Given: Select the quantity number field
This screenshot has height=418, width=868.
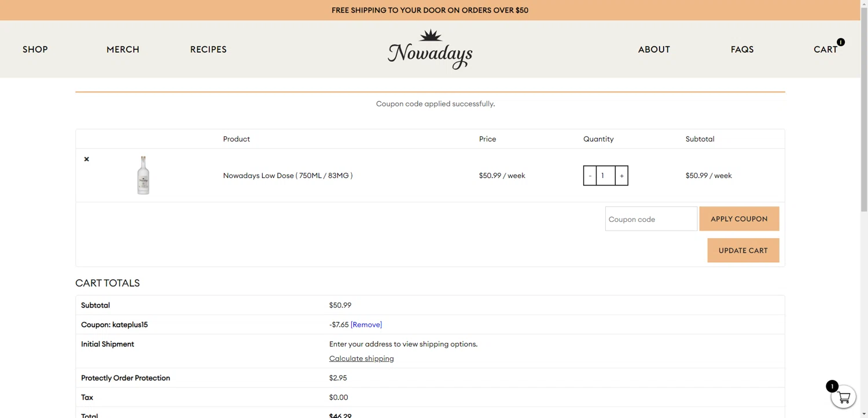Looking at the screenshot, I should tap(605, 176).
